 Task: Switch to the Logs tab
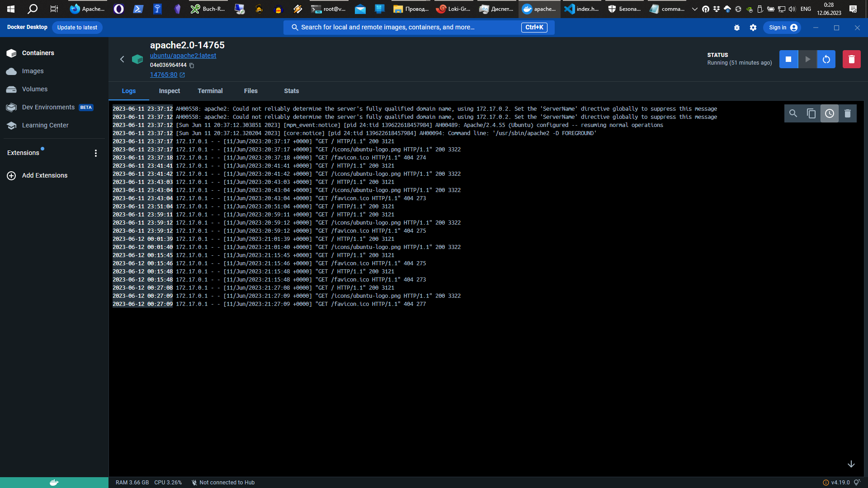tap(129, 91)
